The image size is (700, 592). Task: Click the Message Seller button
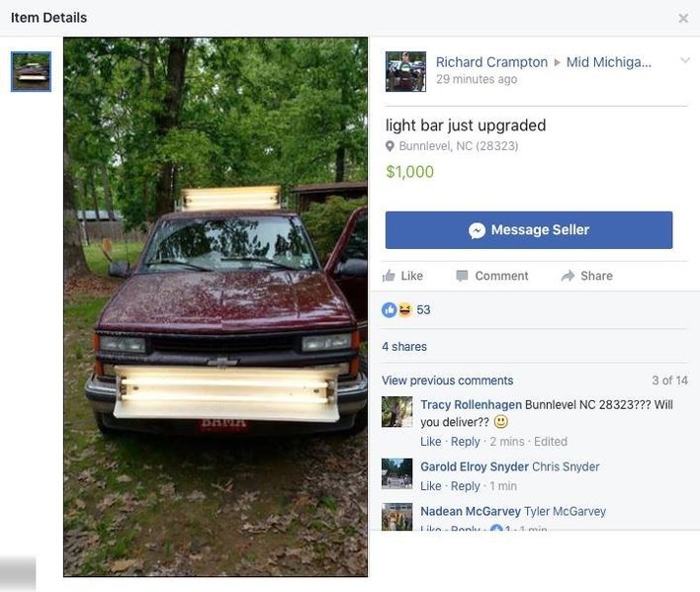click(x=529, y=229)
